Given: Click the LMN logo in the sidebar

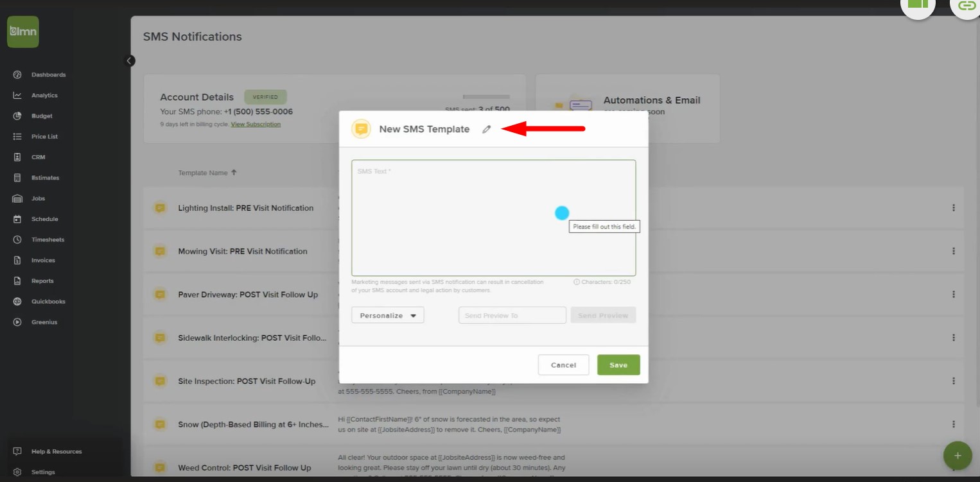Looking at the screenshot, I should 23,32.
